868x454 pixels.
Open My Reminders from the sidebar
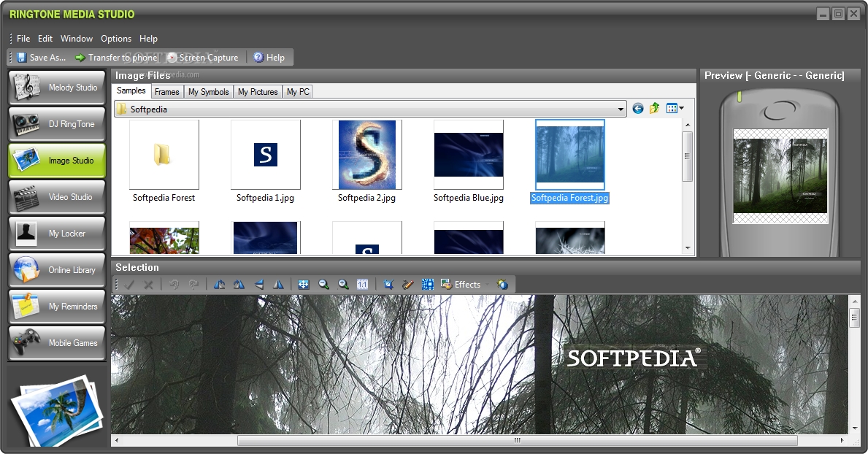point(56,307)
